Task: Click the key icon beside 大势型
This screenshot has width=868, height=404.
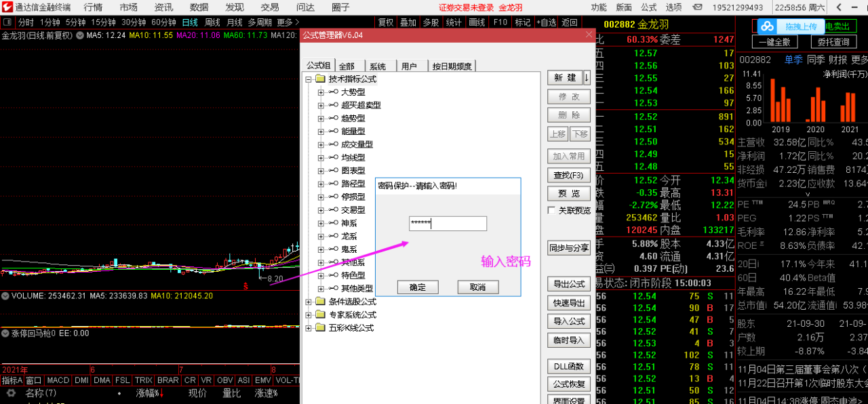Action: pyautogui.click(x=333, y=92)
